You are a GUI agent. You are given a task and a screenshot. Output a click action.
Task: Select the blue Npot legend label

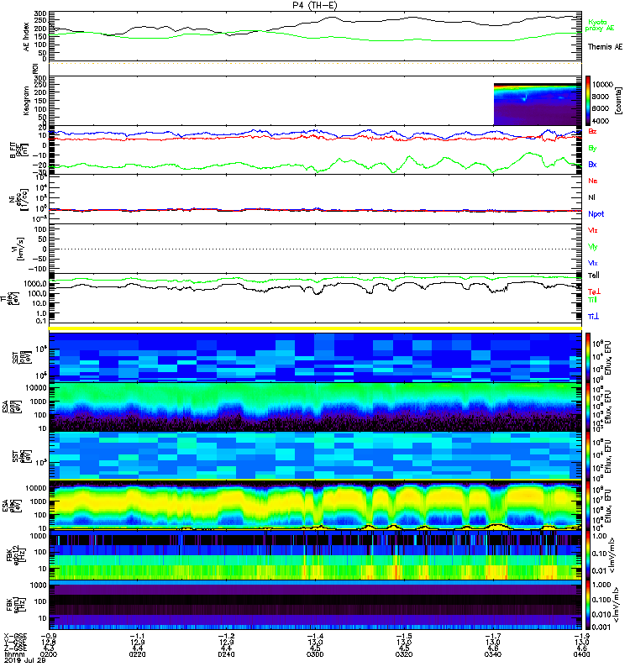pos(596,214)
